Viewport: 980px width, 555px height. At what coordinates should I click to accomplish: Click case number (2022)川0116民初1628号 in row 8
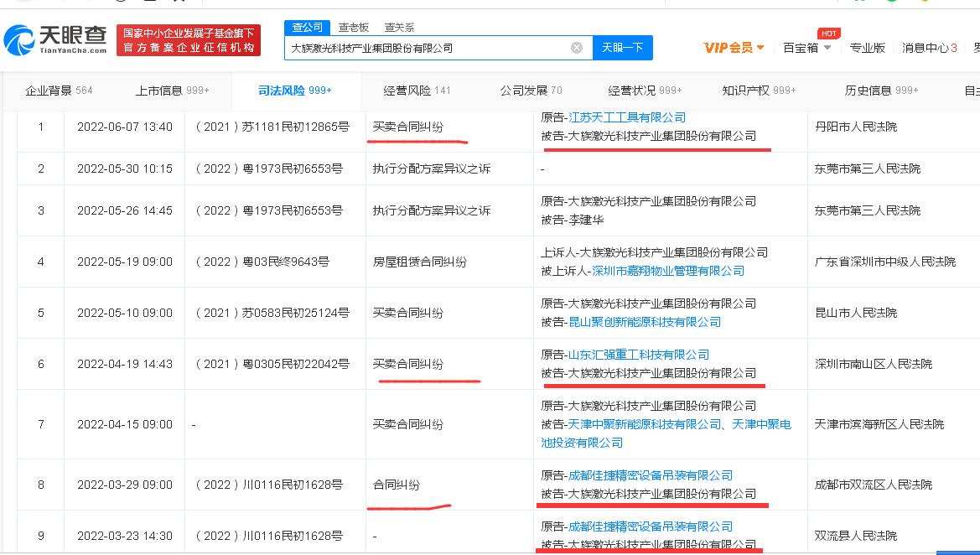pyautogui.click(x=269, y=485)
